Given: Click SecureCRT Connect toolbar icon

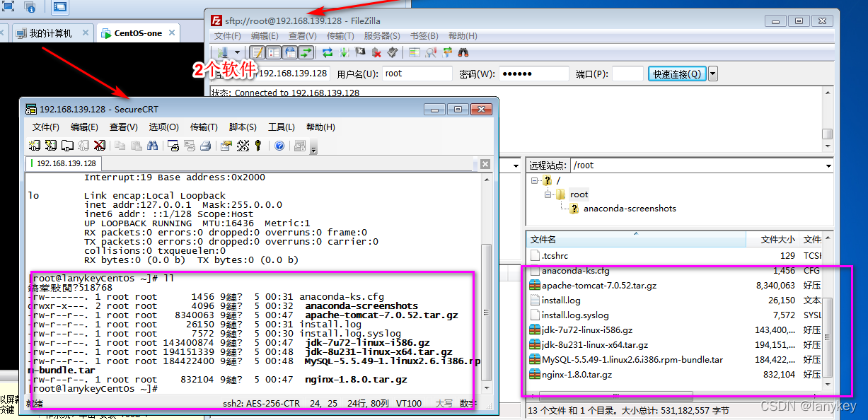Looking at the screenshot, I should (x=34, y=146).
